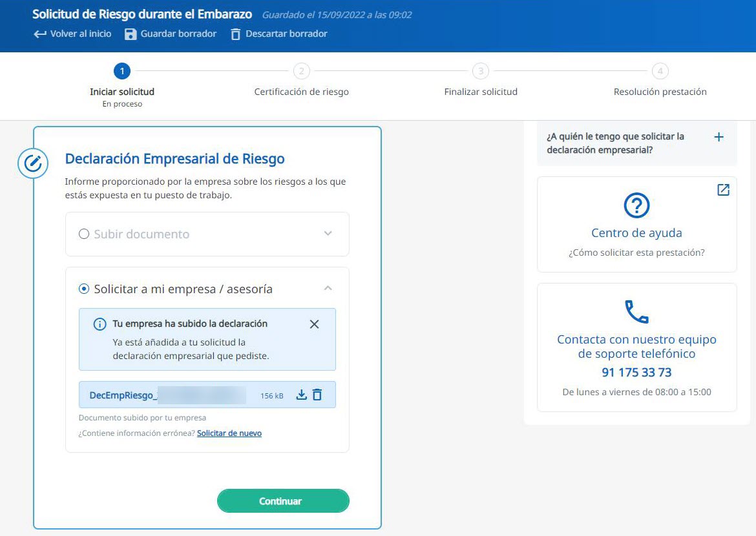
Task: Select the 'Subir documento' radio option
Action: pyautogui.click(x=84, y=234)
